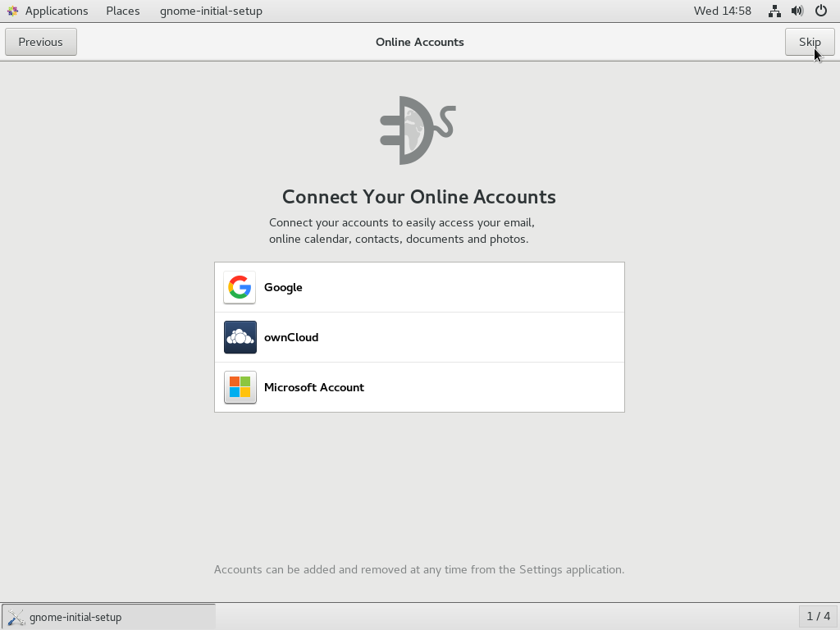Open the Applications menu
840x630 pixels.
coord(57,11)
